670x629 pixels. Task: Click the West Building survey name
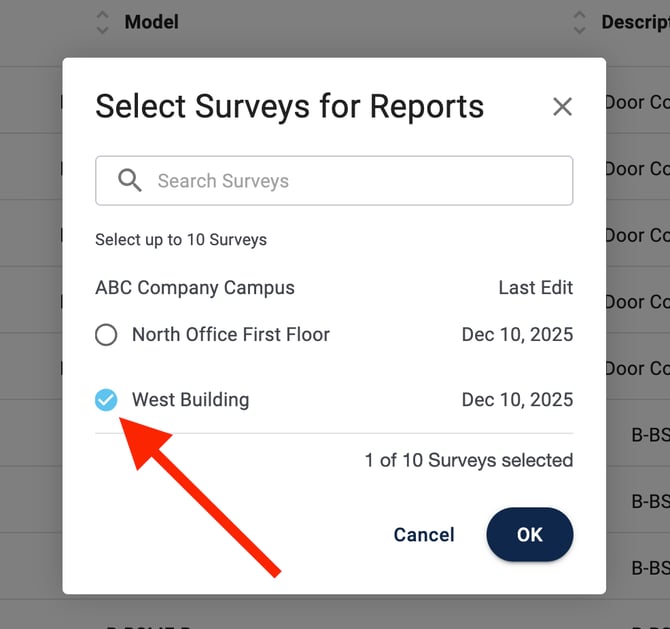(x=190, y=400)
